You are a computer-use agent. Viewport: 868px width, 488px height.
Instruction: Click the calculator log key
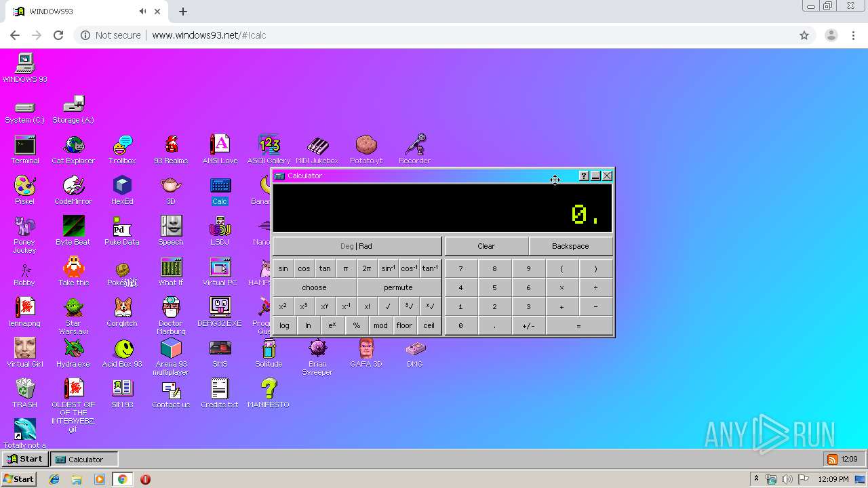[284, 325]
